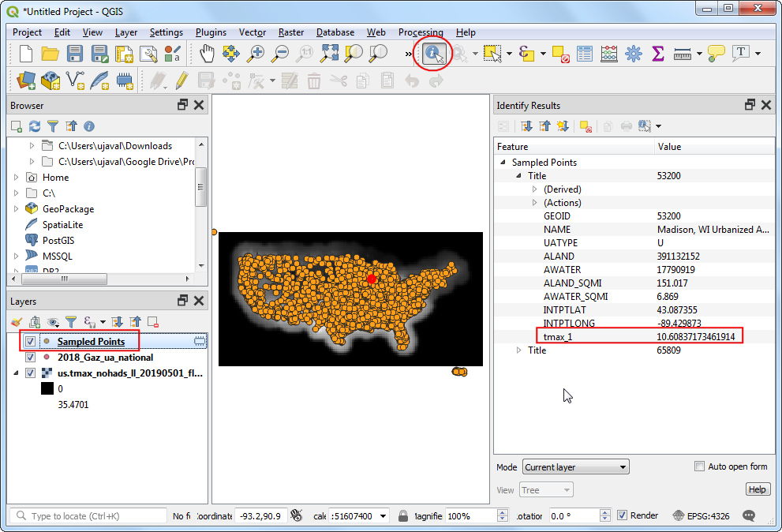Expand the Home folder in Browser
The width and height of the screenshot is (782, 532).
17,178
